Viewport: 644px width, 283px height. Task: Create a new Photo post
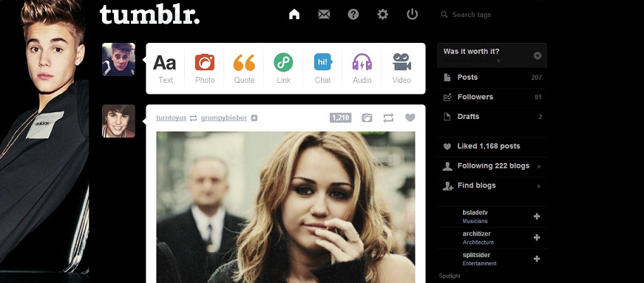coord(205,69)
